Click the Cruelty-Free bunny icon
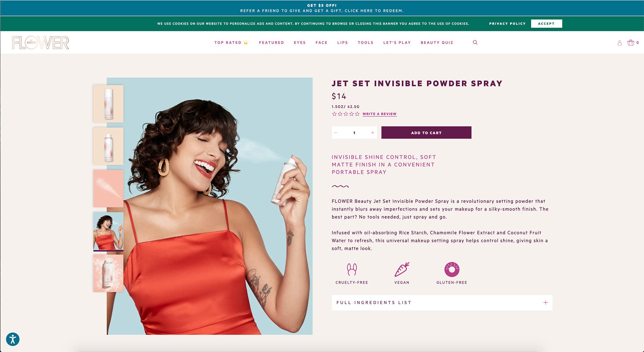This screenshot has height=352, width=644. pos(352,269)
